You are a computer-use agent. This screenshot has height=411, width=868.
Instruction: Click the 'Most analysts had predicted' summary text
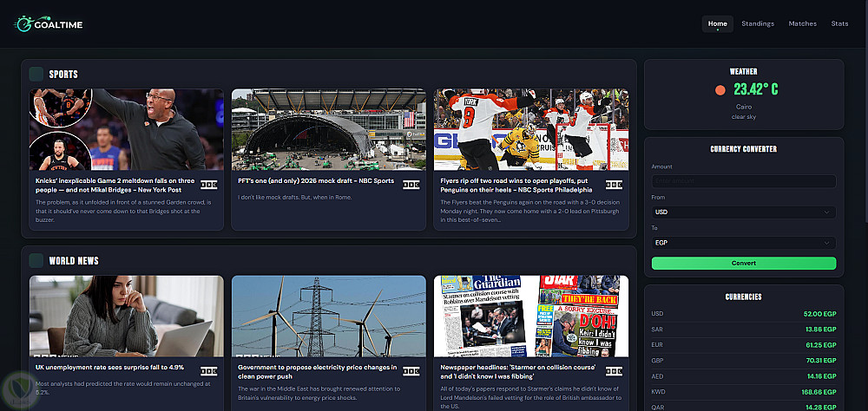click(123, 388)
